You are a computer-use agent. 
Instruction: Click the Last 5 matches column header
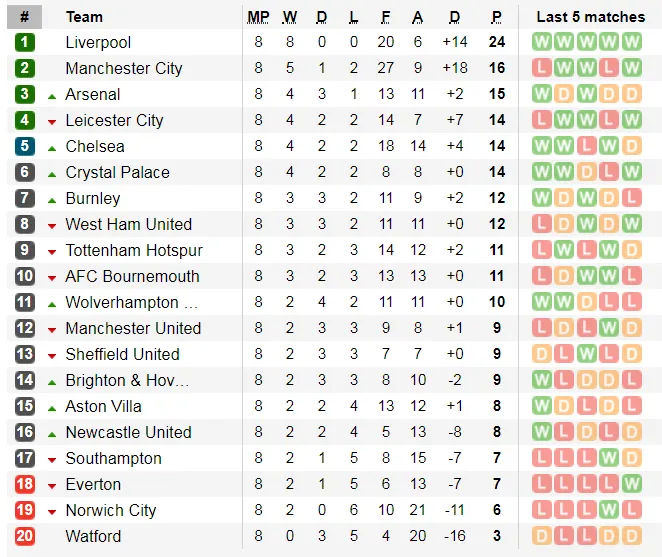(590, 17)
